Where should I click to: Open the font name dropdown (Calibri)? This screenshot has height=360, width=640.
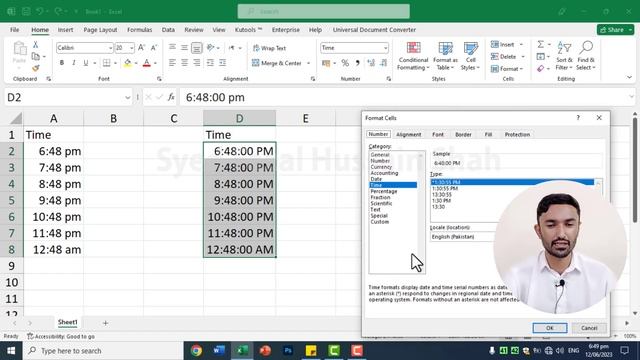point(110,48)
